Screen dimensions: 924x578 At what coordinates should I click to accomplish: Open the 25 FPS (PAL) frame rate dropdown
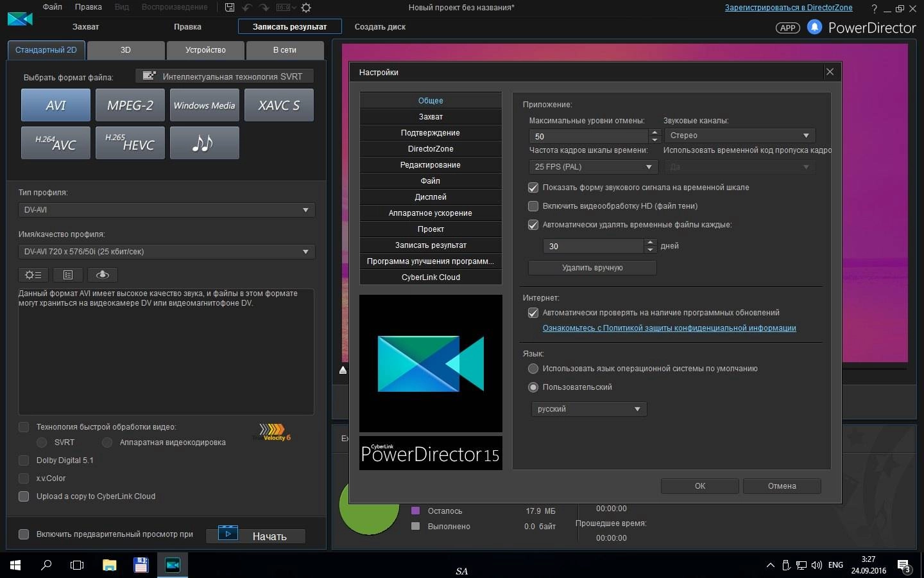(594, 166)
